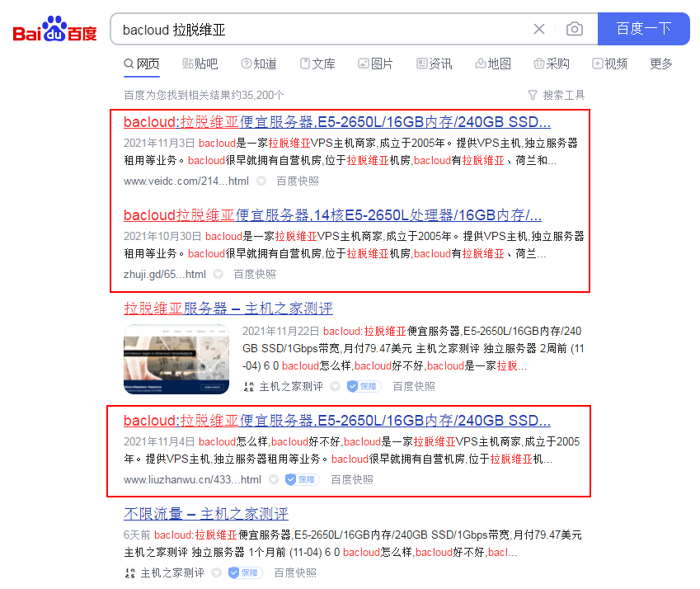Viewport: 700px width, 589px height.
Task: Click the 保障 badge in the 不限流量 result
Action: pyautogui.click(x=245, y=573)
